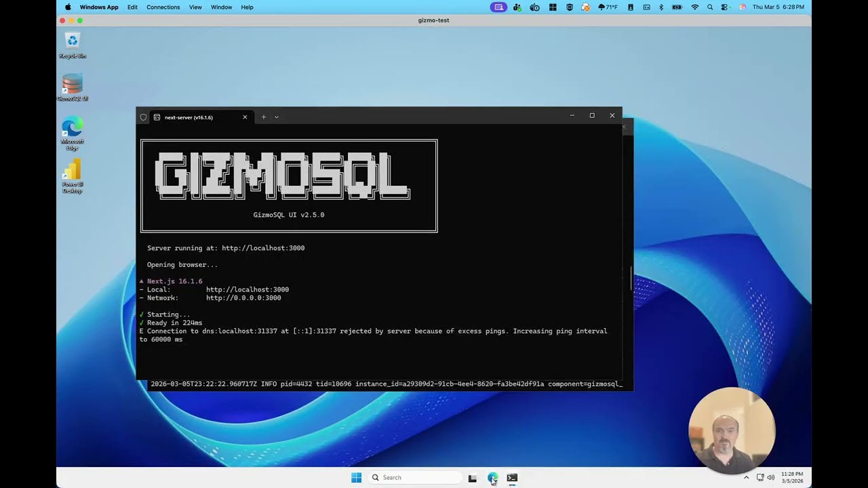Open network status in system tray
The width and height of the screenshot is (868, 488).
click(760, 478)
